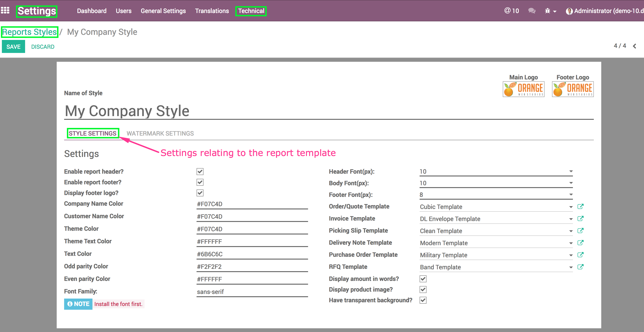This screenshot has width=644, height=332.
Task: Edit the Font Family field
Action: [x=252, y=292]
